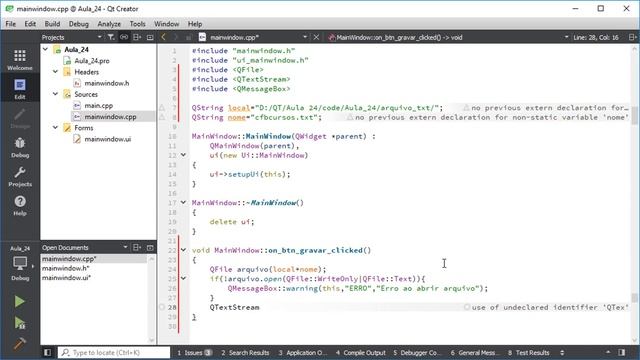Toggle the right sidebar button in status bar
Image resolution: width=640 pixels, height=360 pixels.
point(622,352)
